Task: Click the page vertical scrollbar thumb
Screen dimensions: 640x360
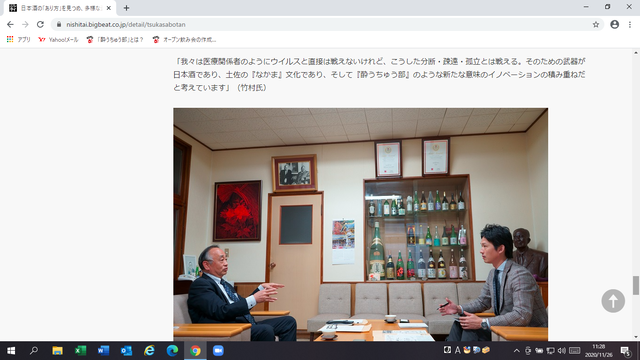Action: (636, 285)
